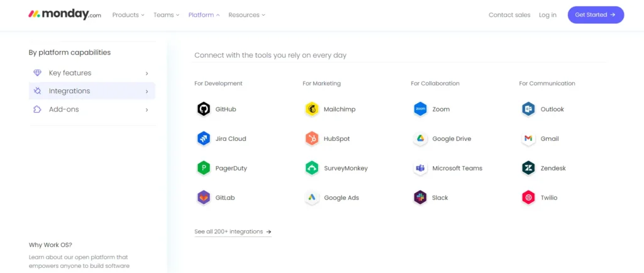Select the Jira Cloud icon
This screenshot has width=644, height=273.
(203, 139)
